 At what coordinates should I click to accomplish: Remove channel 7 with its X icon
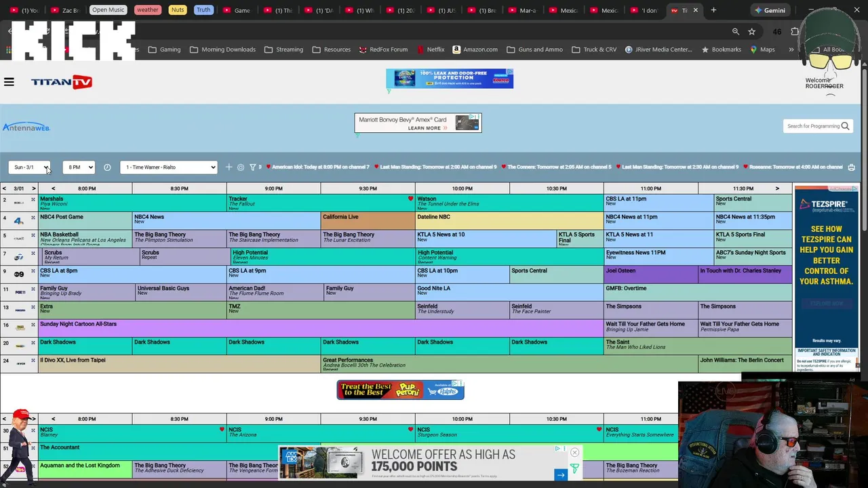pyautogui.click(x=33, y=253)
